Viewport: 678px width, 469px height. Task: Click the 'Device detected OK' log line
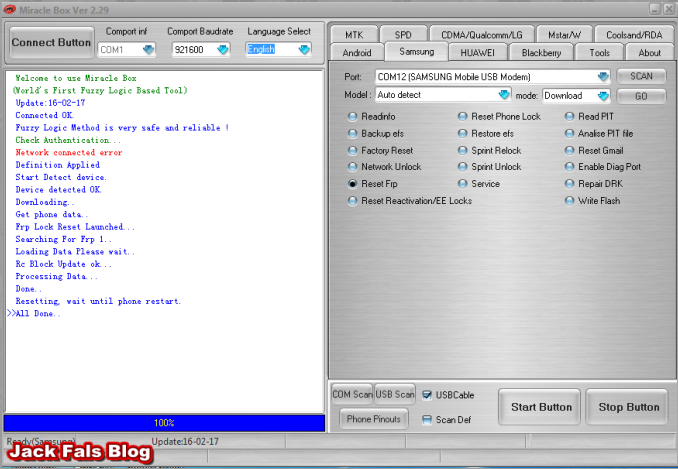pyautogui.click(x=58, y=190)
